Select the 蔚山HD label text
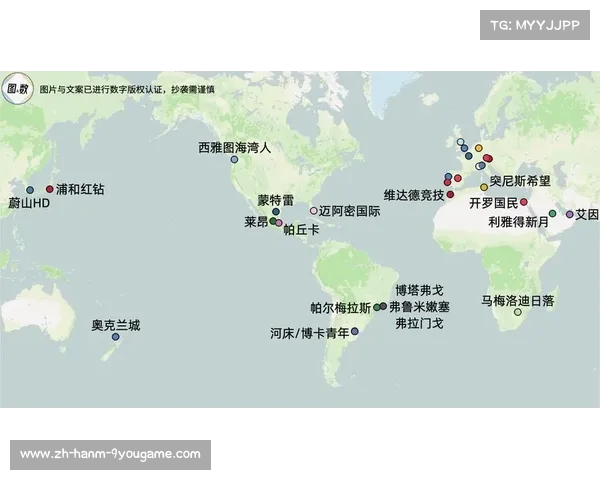Screen dimensions: 600x480 pyautogui.click(x=29, y=203)
